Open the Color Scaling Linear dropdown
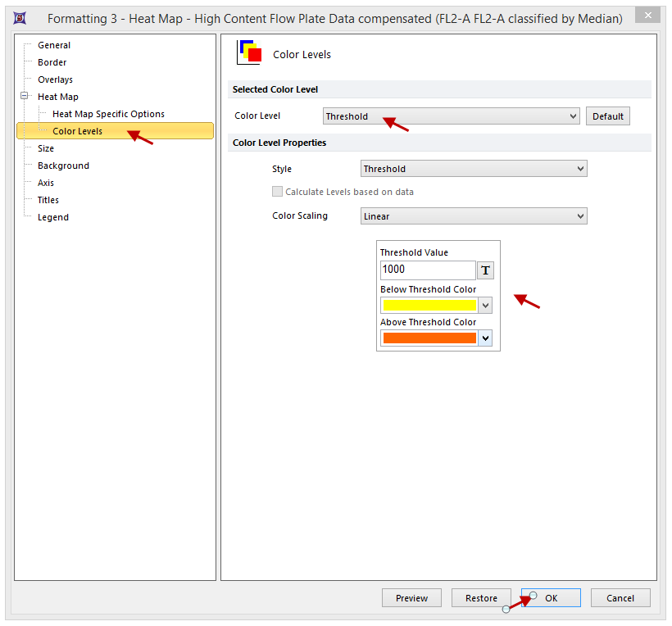This screenshot has height=626, width=672. click(474, 216)
